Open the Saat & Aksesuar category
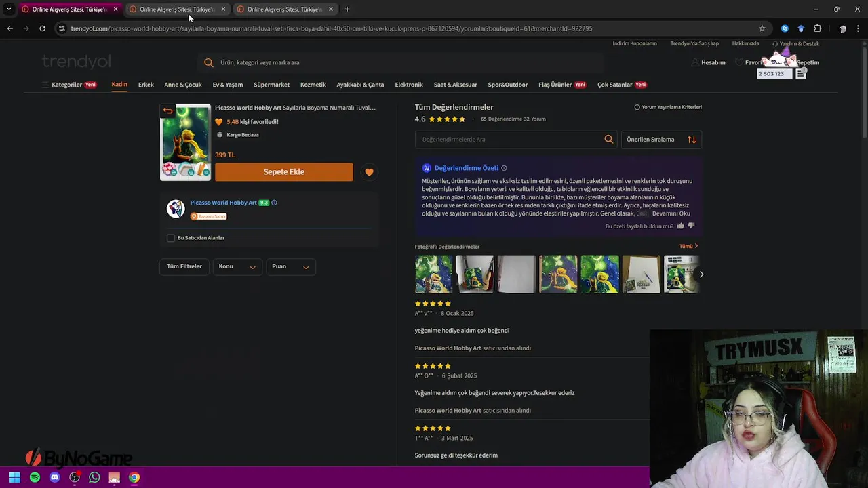Viewport: 868px width, 488px height. 456,85
